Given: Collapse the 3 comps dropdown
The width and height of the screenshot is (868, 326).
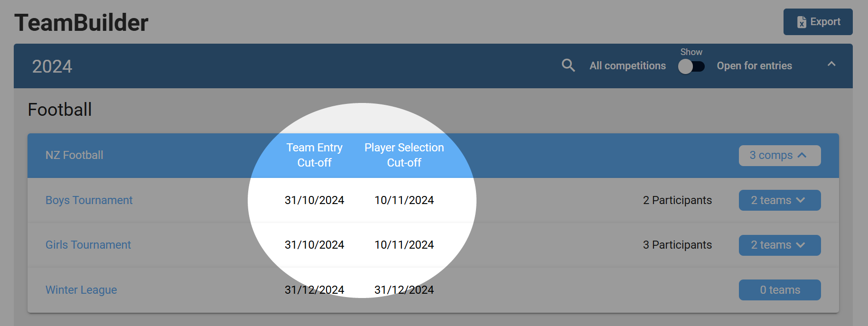Looking at the screenshot, I should (779, 156).
